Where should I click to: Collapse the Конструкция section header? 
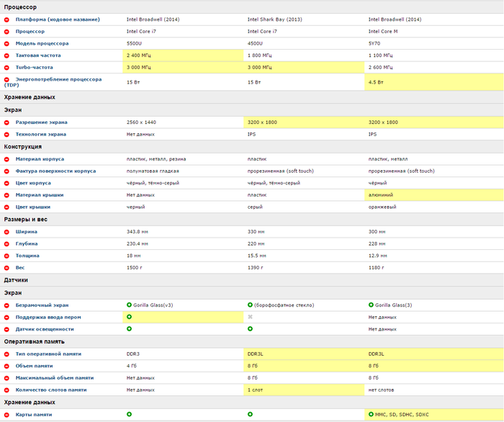[x=22, y=146]
